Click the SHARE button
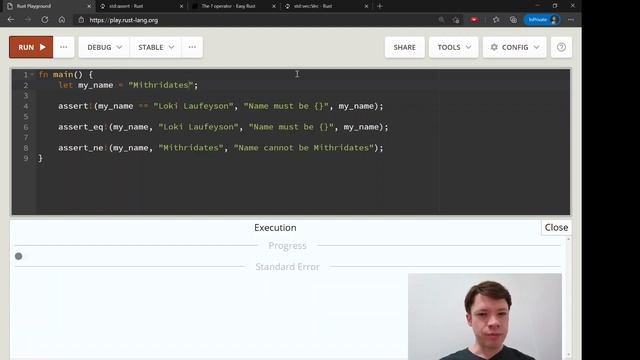 [x=404, y=47]
